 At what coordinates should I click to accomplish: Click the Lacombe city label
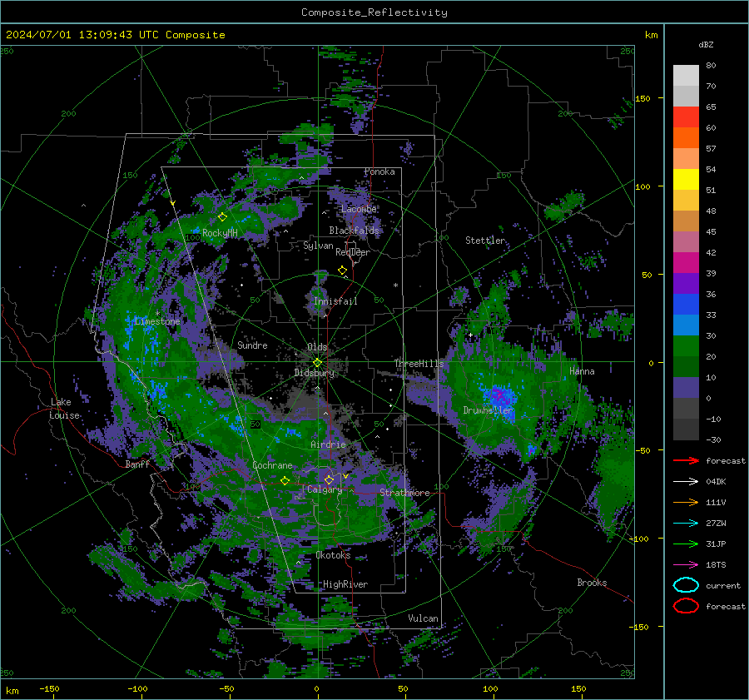pyautogui.click(x=359, y=209)
